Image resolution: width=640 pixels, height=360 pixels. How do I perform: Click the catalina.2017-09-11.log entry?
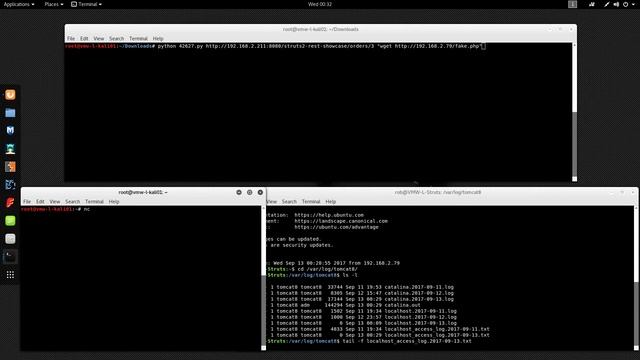point(419,287)
